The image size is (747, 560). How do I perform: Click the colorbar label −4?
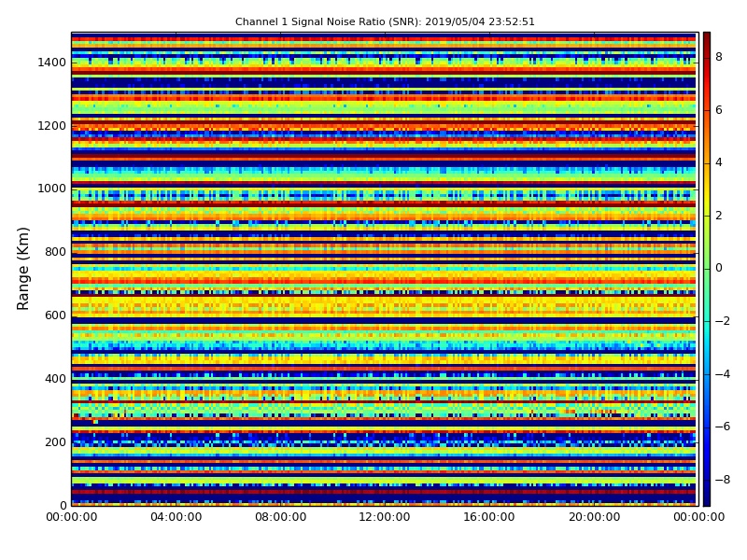(x=723, y=374)
